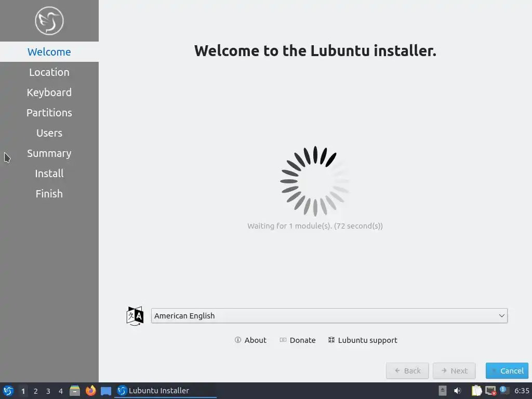
Task: Open removable media tray icon
Action: pyautogui.click(x=442, y=391)
